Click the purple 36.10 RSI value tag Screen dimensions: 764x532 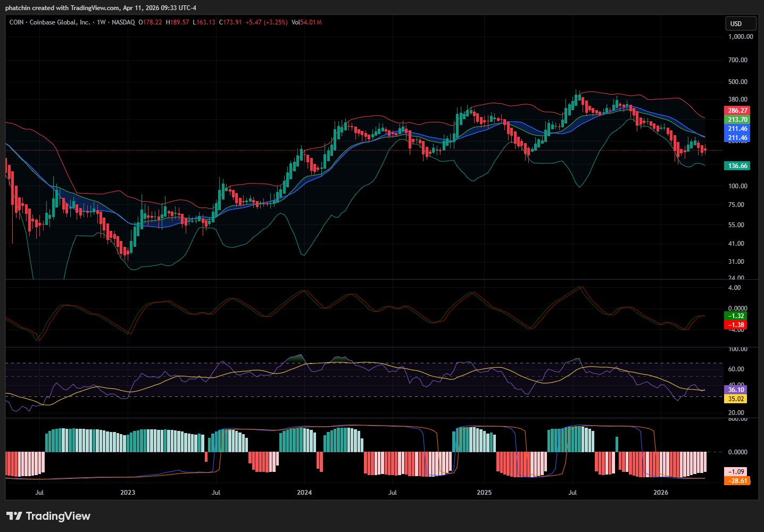[x=736, y=390]
